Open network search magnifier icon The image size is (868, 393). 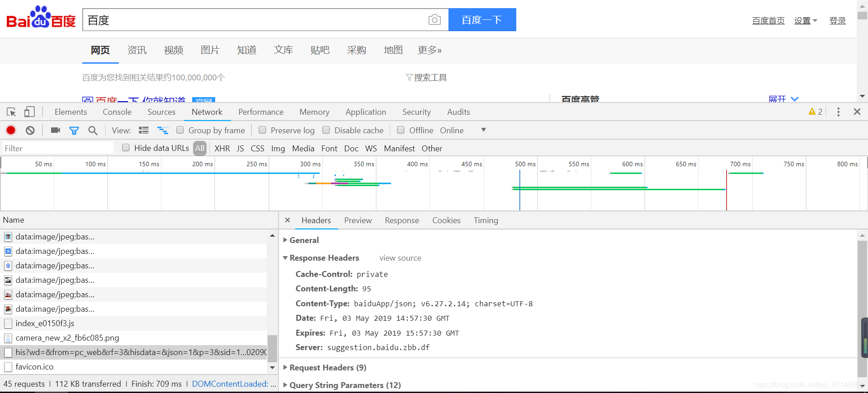coord(93,131)
